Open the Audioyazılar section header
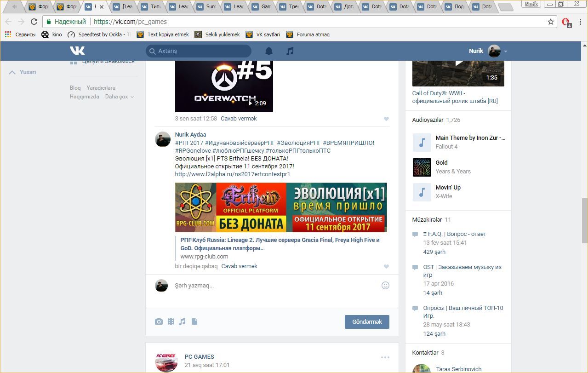The width and height of the screenshot is (588, 373). pyautogui.click(x=428, y=120)
